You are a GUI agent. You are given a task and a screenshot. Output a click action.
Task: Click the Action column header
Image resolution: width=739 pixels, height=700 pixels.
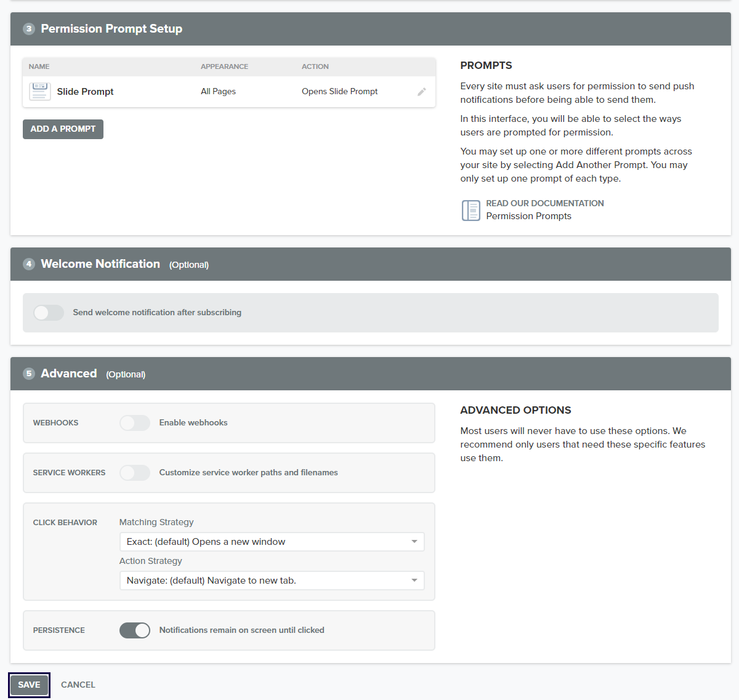tap(315, 66)
